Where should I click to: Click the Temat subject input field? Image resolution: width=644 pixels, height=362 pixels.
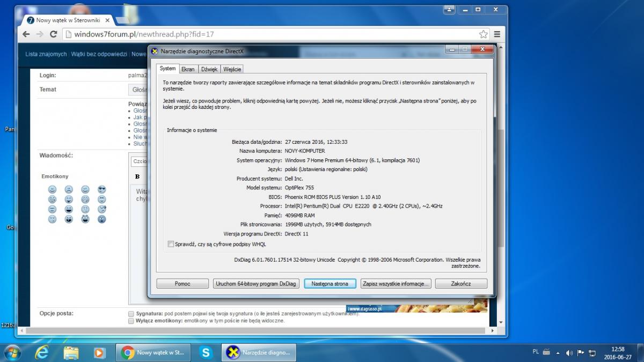point(138,90)
